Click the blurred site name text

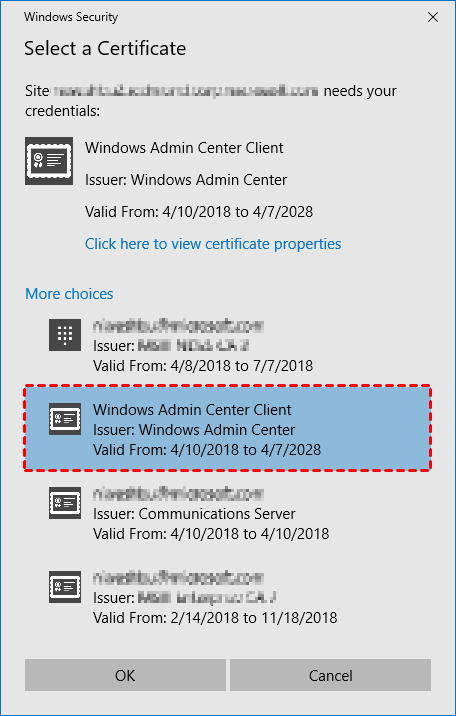186,91
